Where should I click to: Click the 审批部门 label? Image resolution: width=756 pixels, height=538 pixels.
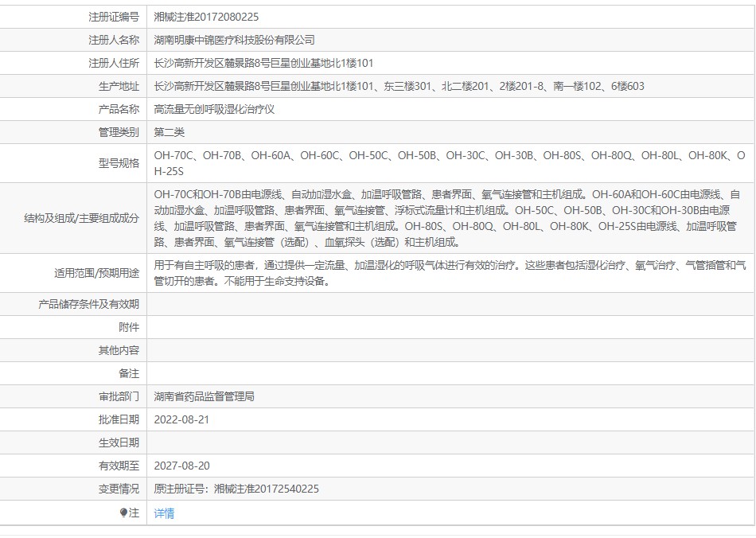[x=119, y=397]
